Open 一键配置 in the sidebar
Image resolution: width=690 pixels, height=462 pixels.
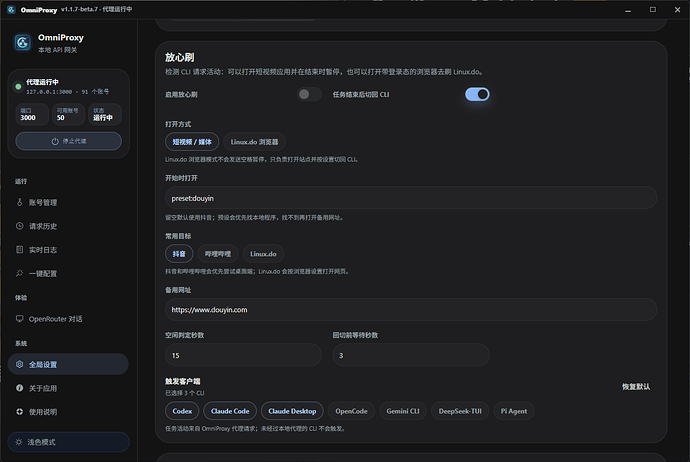68,273
